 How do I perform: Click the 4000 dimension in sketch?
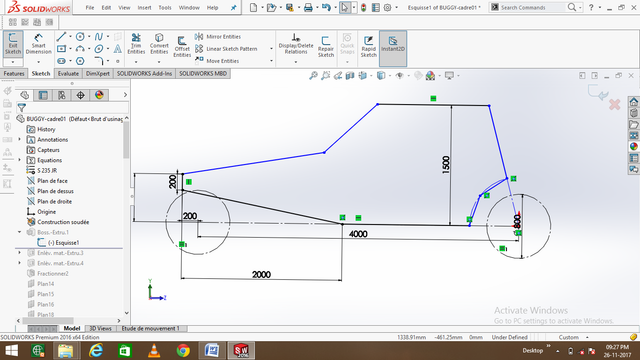click(358, 234)
